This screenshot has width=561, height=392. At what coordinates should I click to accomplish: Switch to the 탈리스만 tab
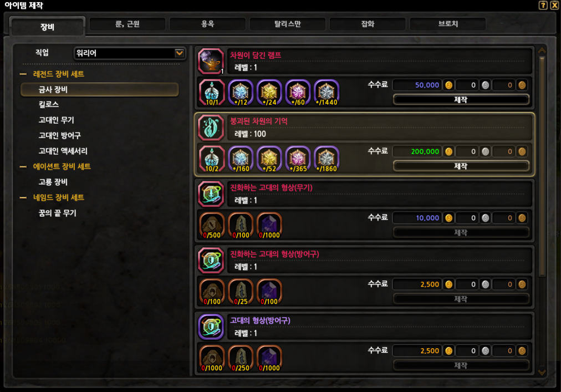click(x=288, y=24)
